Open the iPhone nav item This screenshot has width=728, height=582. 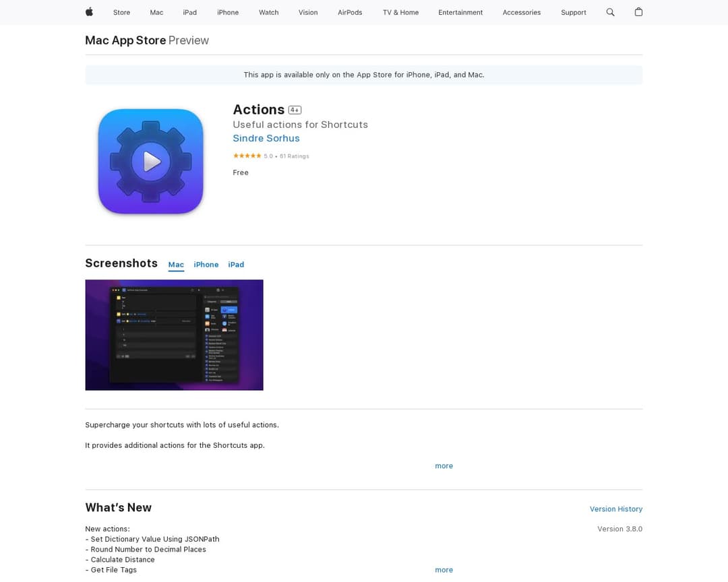tap(228, 13)
